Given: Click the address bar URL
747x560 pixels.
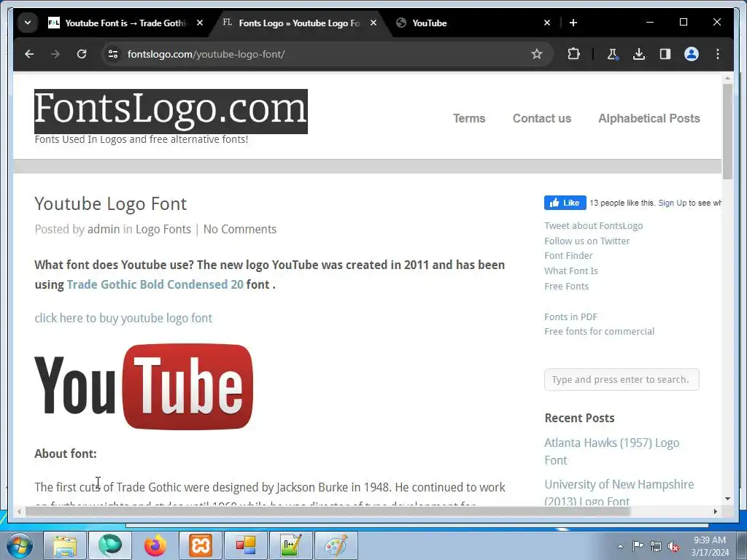Looking at the screenshot, I should tap(206, 54).
